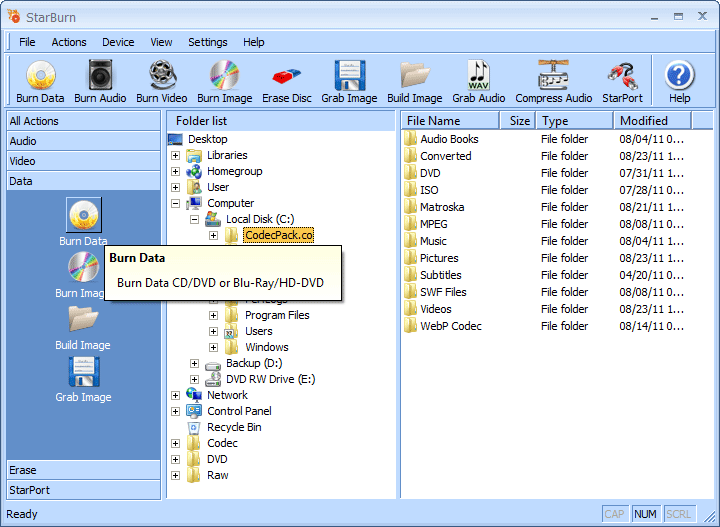Click Burn Data icon in Data panel
Viewport: 720px width, 527px height.
[x=84, y=215]
